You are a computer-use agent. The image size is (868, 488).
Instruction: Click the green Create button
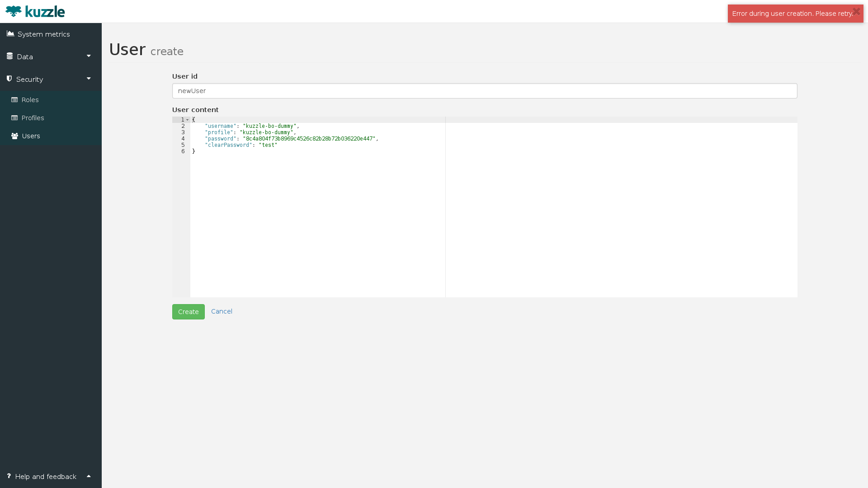click(189, 312)
